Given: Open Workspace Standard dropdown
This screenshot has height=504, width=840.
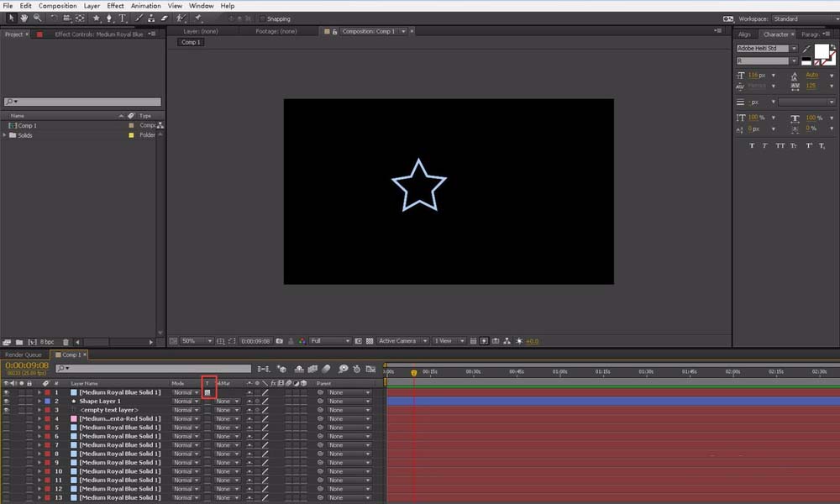Looking at the screenshot, I should coord(806,18).
